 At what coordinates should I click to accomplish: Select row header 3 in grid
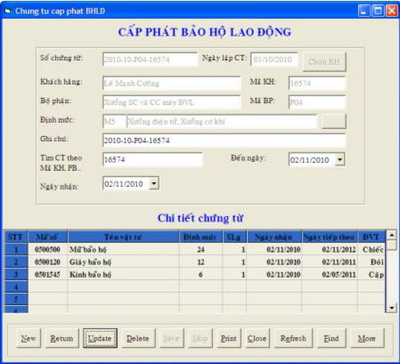[x=16, y=274]
